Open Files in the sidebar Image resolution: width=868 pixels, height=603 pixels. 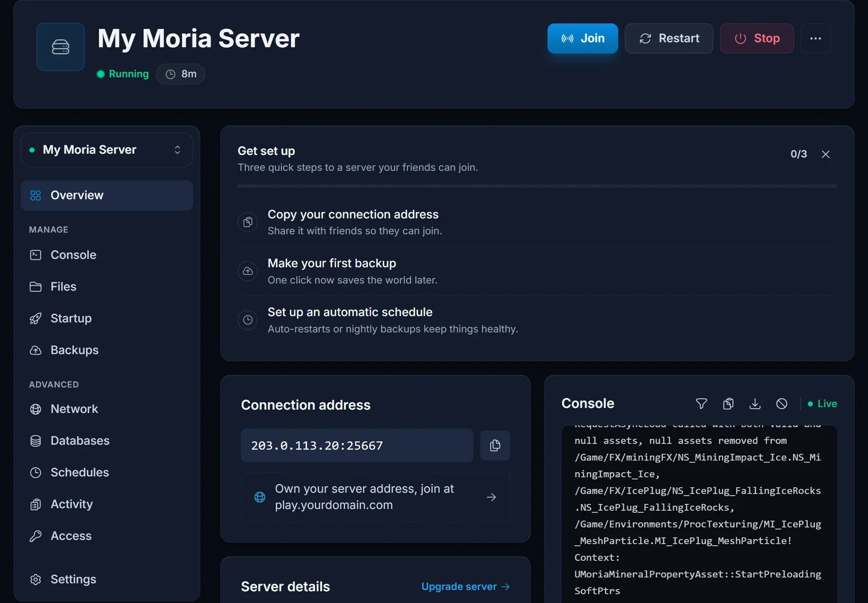tap(106, 287)
